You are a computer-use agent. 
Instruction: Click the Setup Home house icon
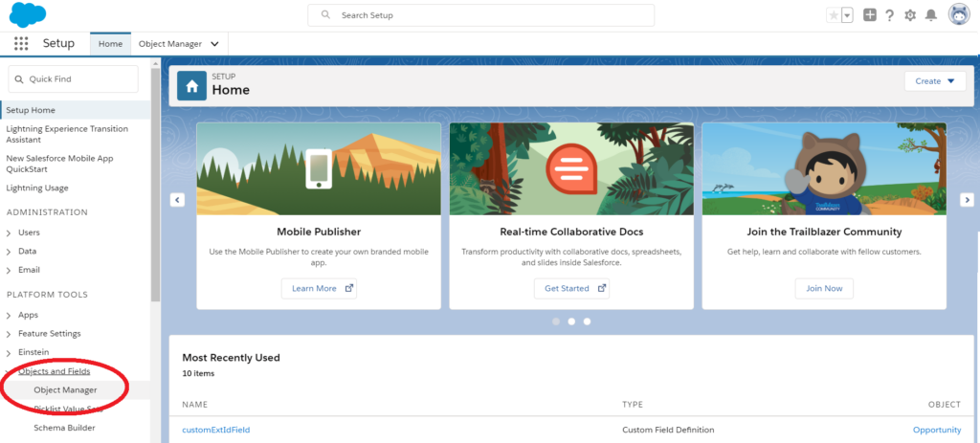tap(191, 85)
